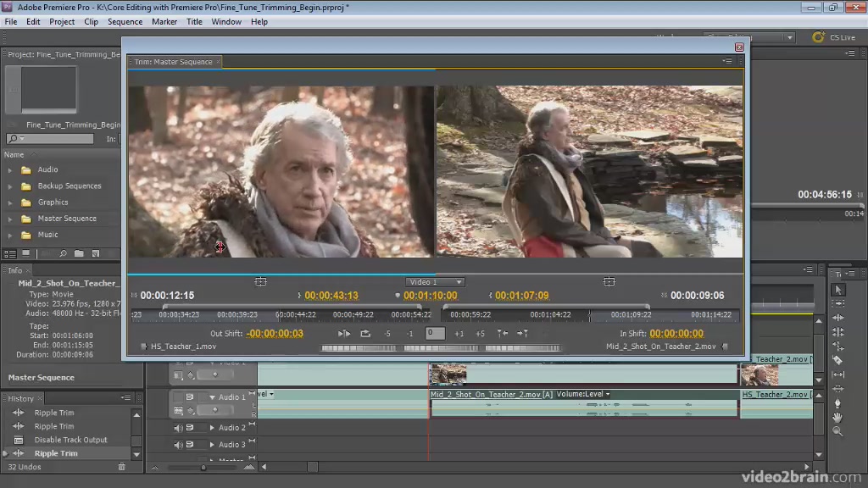The width and height of the screenshot is (868, 488).
Task: Select the Slip tool
Action: [x=838, y=374]
